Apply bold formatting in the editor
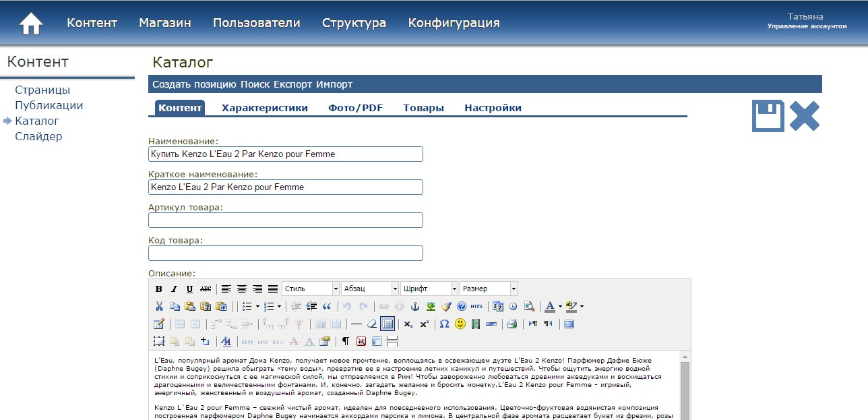Screen dimensions: 868x420 click(x=158, y=289)
